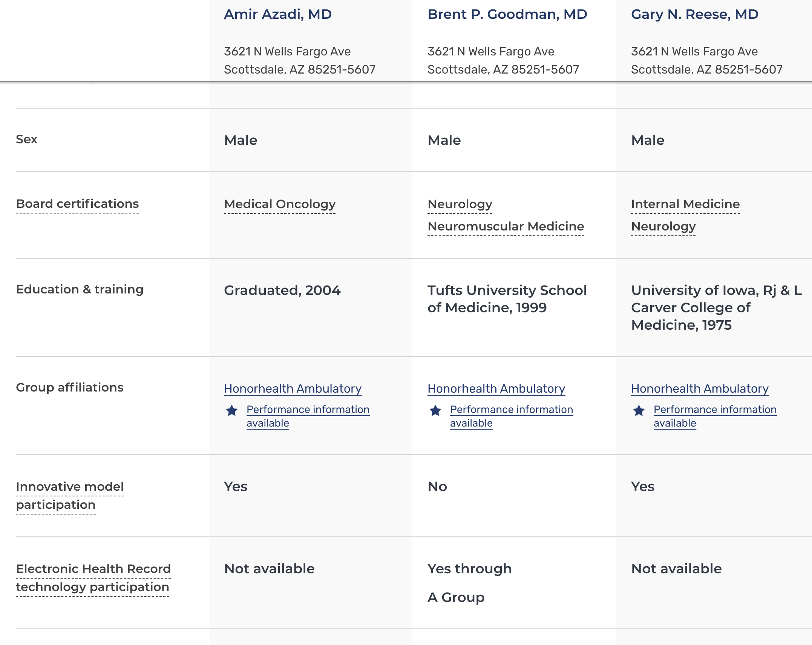Click the star icon in Brent Goodman's column
This screenshot has width=812, height=645.
click(435, 410)
